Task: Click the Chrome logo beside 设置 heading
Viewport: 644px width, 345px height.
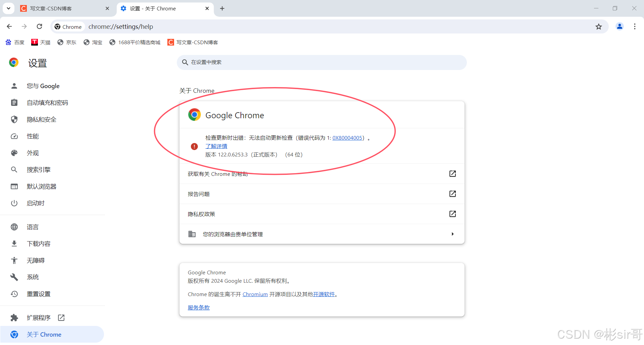Action: pos(14,63)
